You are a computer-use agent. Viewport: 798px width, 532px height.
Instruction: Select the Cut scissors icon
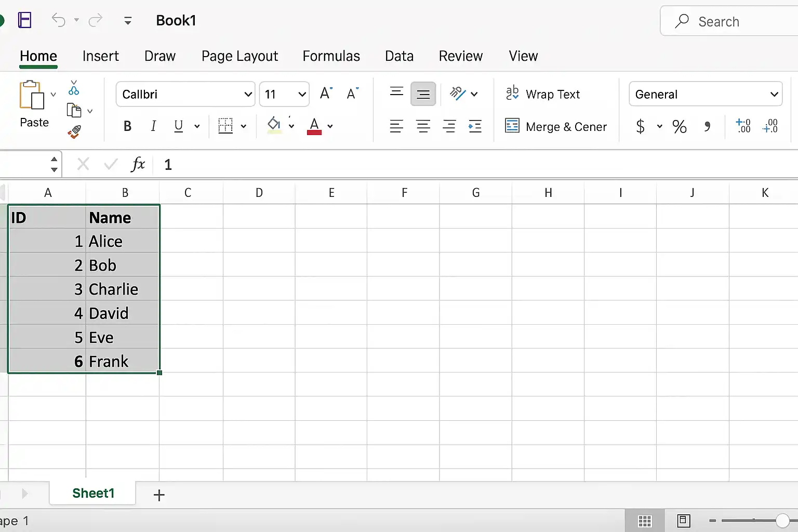tap(74, 88)
